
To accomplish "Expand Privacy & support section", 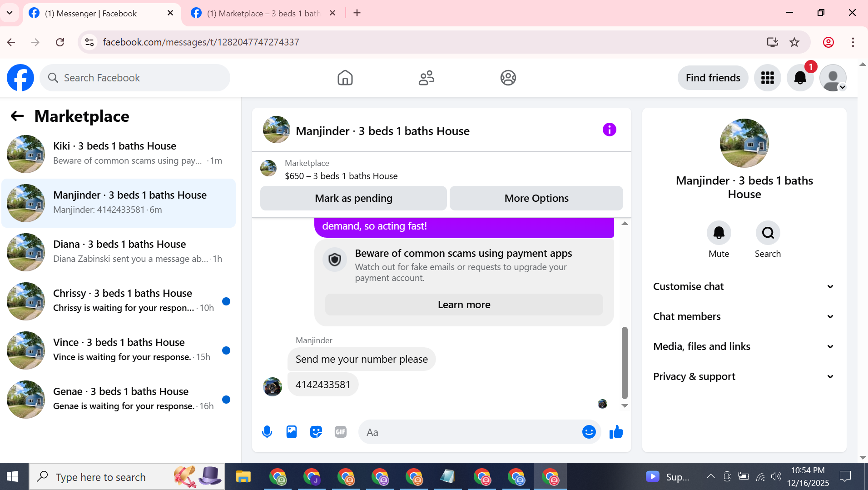I will 744,376.
